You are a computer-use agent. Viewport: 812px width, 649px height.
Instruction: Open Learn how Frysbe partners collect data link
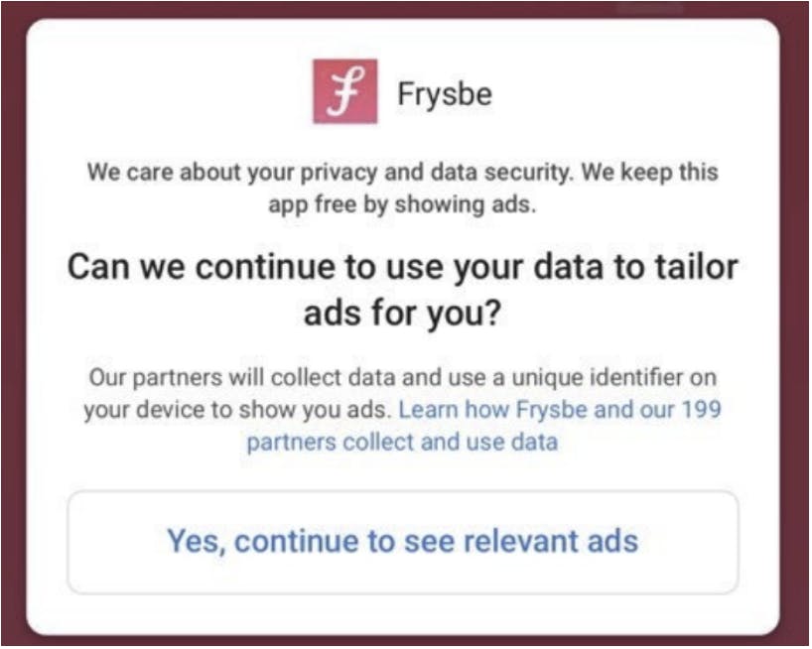pyautogui.click(x=483, y=426)
